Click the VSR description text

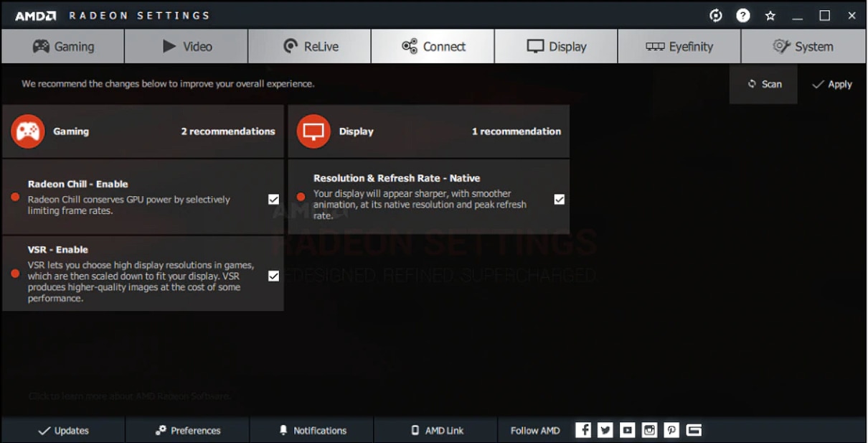pos(141,281)
